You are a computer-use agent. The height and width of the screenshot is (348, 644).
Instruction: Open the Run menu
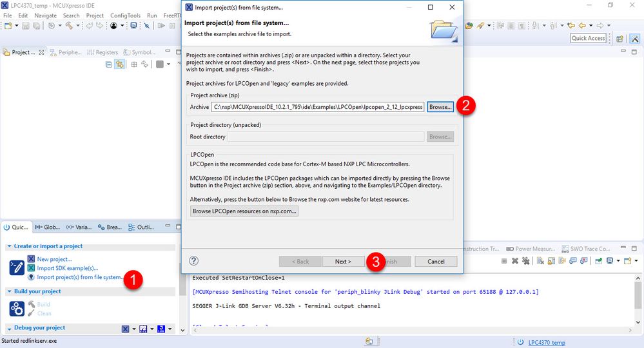click(x=152, y=15)
